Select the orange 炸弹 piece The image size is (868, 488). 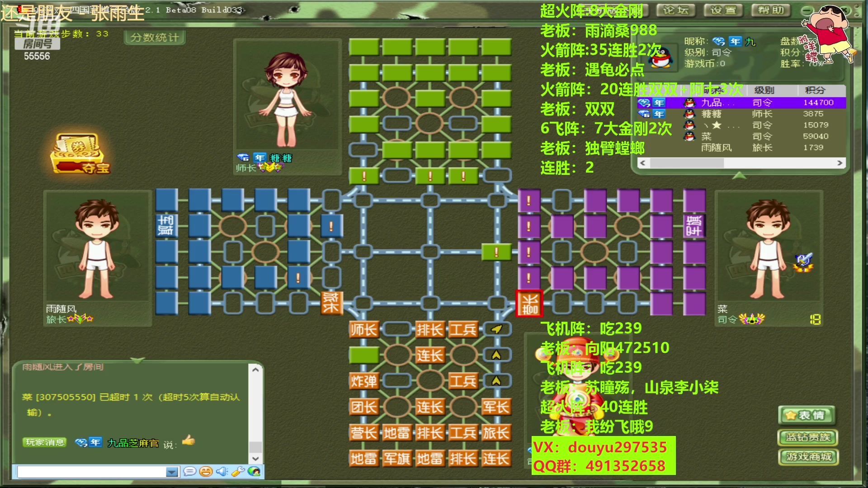[363, 381]
